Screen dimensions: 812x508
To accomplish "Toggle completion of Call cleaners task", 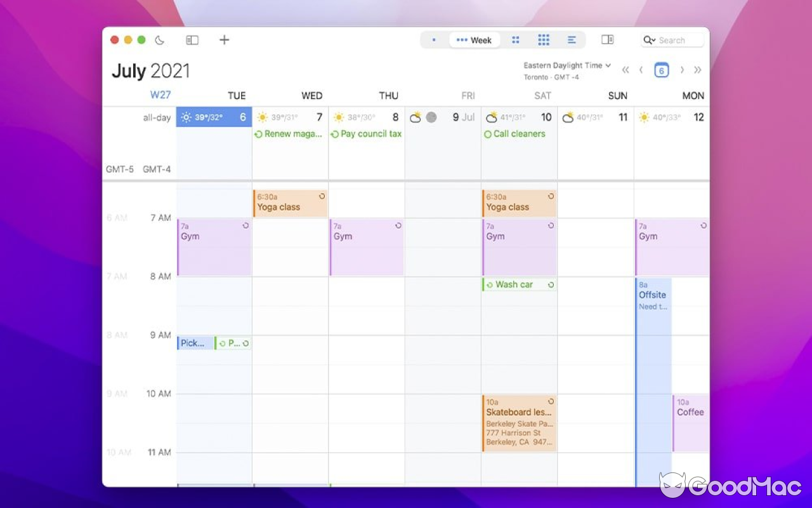I will [488, 133].
